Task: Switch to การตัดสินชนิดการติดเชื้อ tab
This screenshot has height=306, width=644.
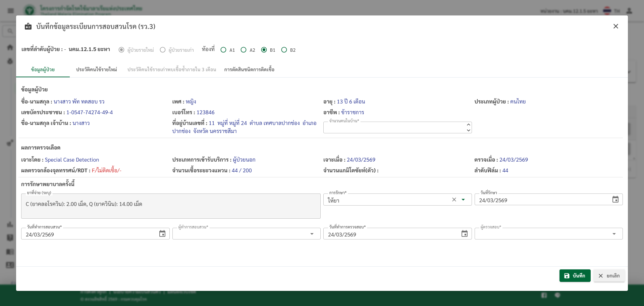Action: coord(249,70)
